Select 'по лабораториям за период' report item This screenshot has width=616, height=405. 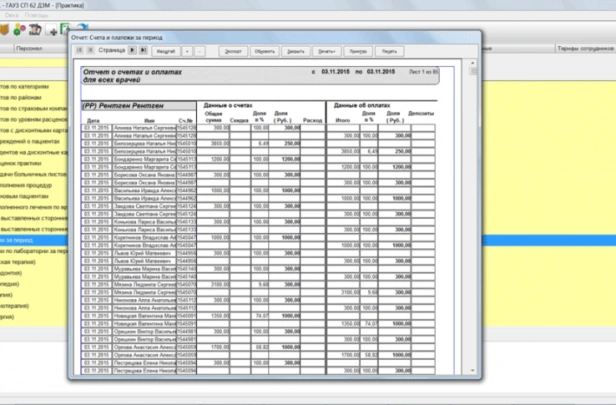(33, 250)
